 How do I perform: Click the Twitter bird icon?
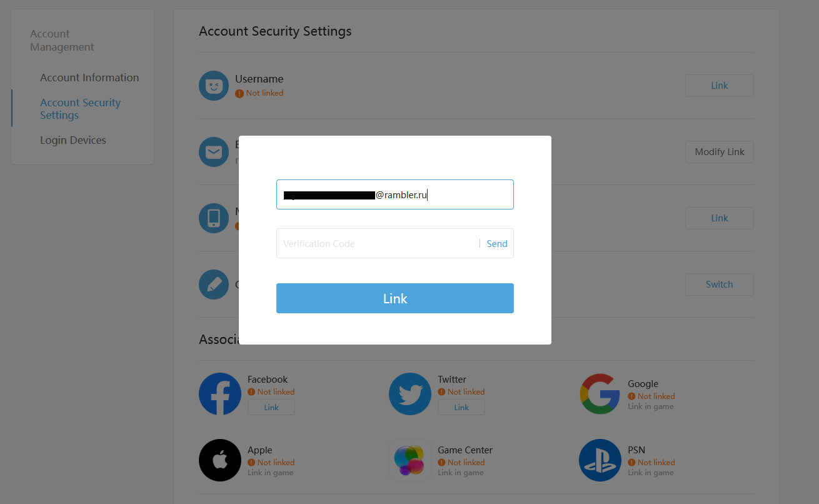coord(410,394)
